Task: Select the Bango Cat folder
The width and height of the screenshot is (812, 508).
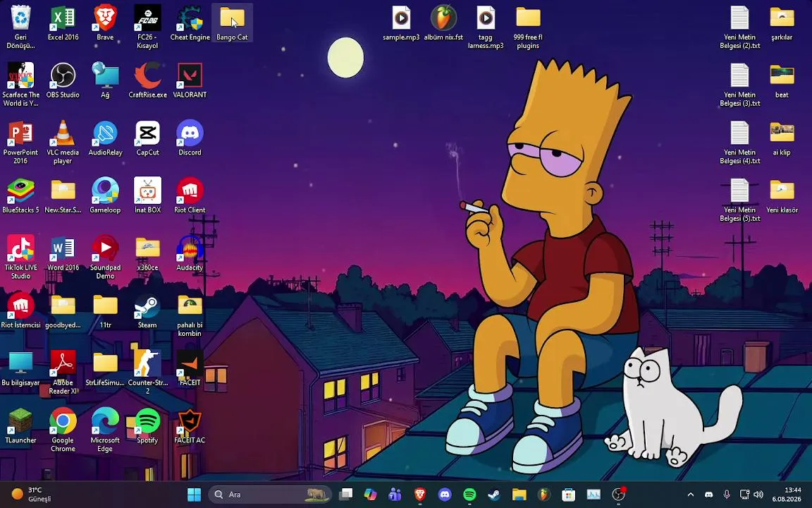Action: point(232,23)
